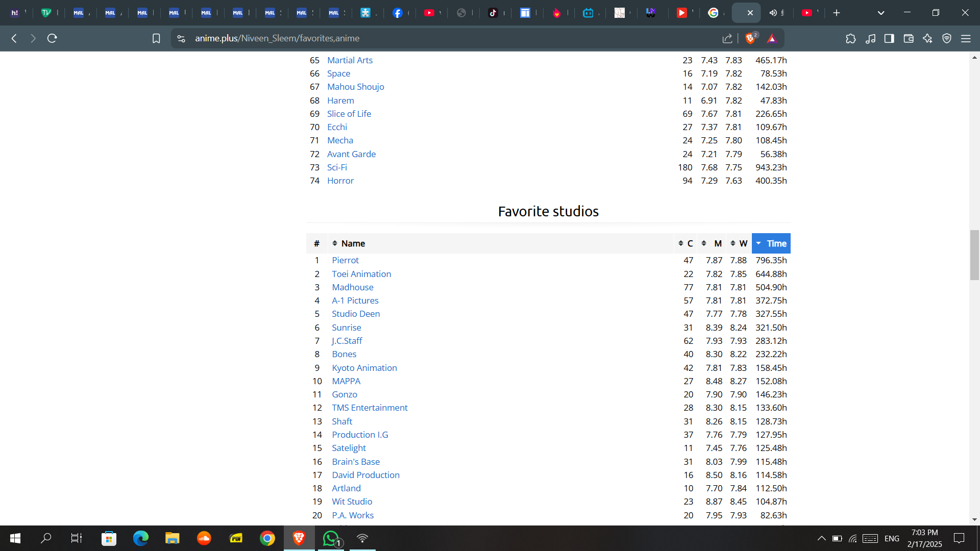Open WhatsApp from taskbar
This screenshot has height=551, width=980.
pyautogui.click(x=331, y=538)
